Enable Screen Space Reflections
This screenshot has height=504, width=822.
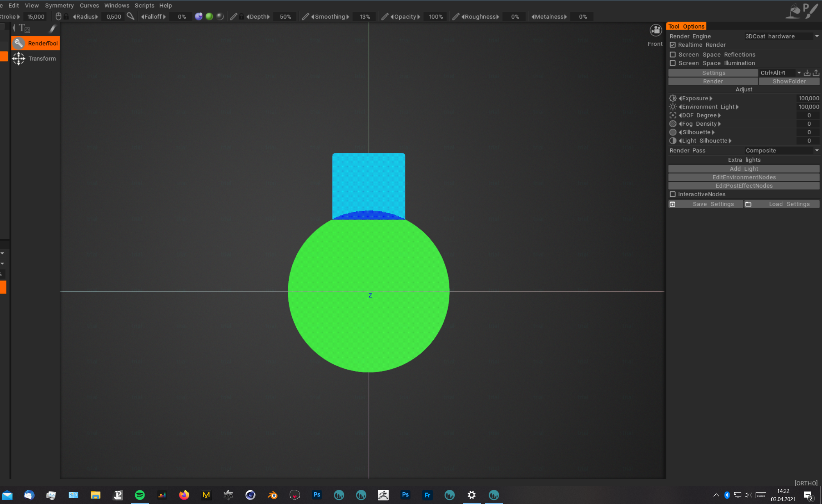(673, 55)
